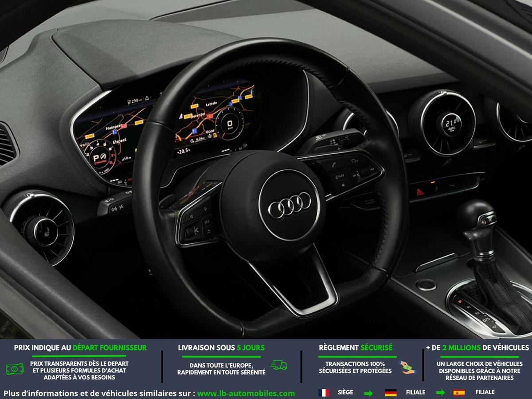
Task: Click the SIÈGE label in the footer
Action: pos(345,393)
